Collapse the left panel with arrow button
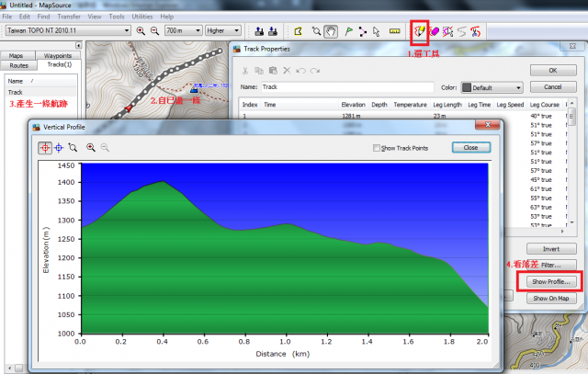Viewport: 588px width, 374px height. [x=78, y=45]
